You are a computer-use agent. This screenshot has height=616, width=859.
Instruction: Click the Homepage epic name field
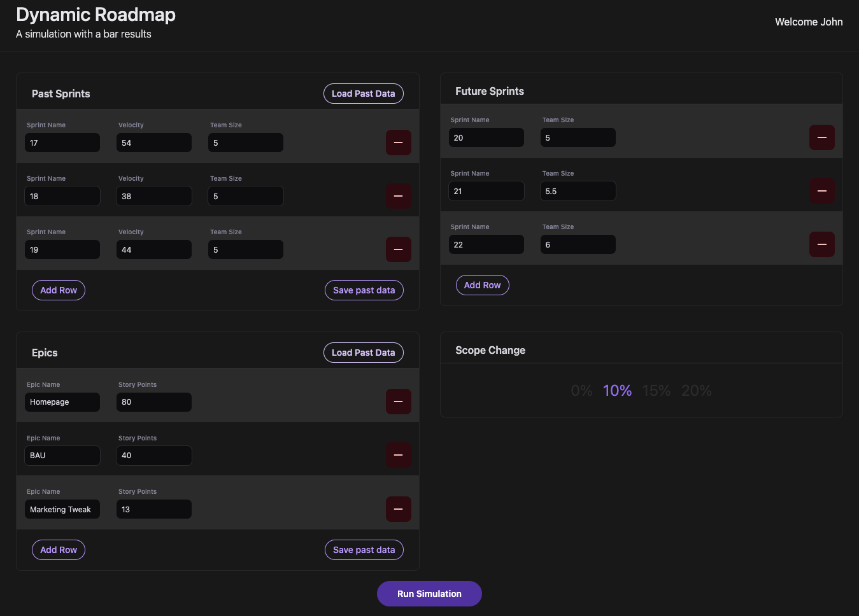tap(62, 402)
